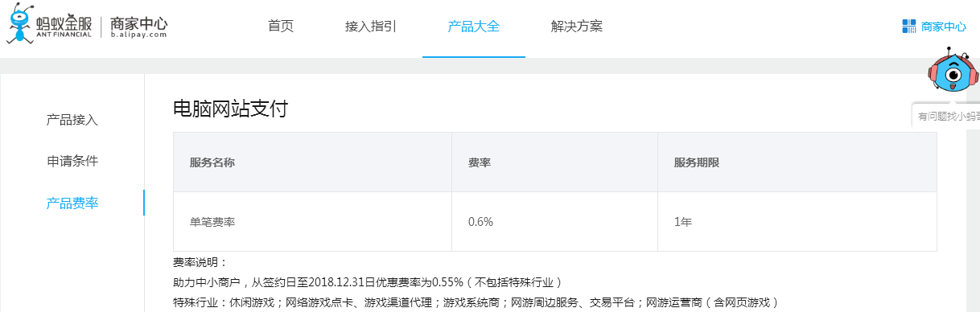Open 解决方案 navigation item
This screenshot has height=312, width=980.
point(577,26)
